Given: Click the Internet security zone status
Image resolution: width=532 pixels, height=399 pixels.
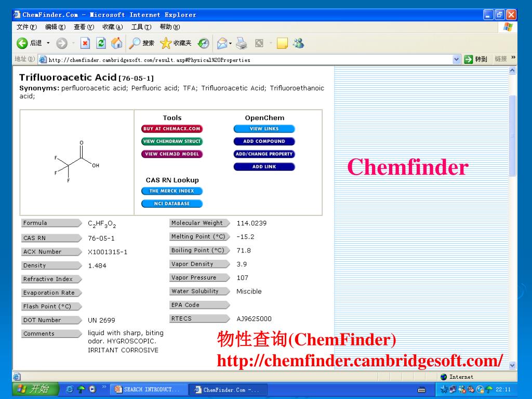Looking at the screenshot, I should [x=457, y=377].
